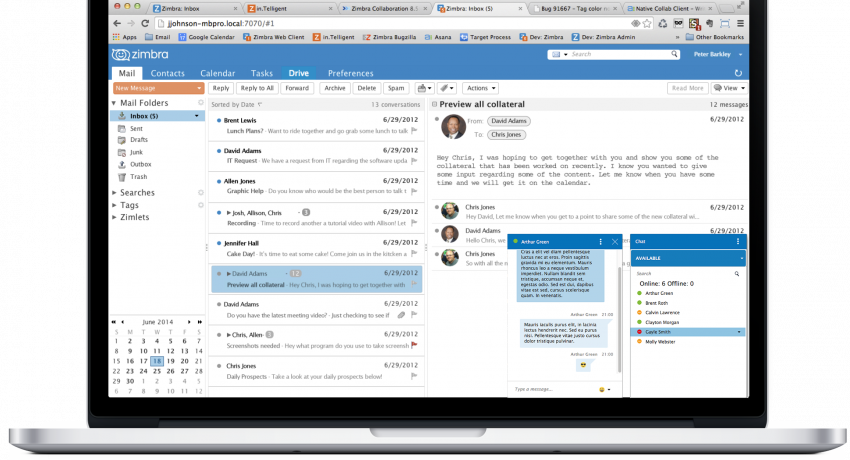Click the Searches gear icon

[x=201, y=192]
